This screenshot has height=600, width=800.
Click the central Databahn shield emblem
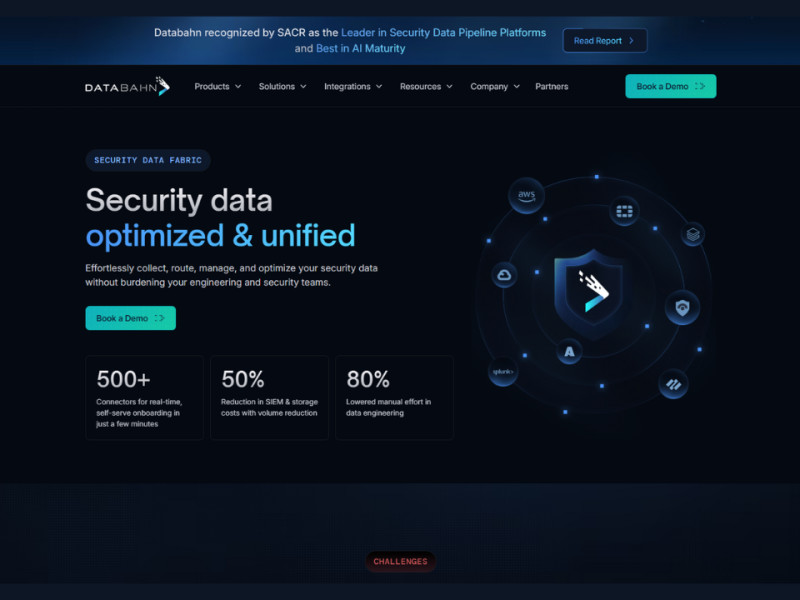pos(592,292)
